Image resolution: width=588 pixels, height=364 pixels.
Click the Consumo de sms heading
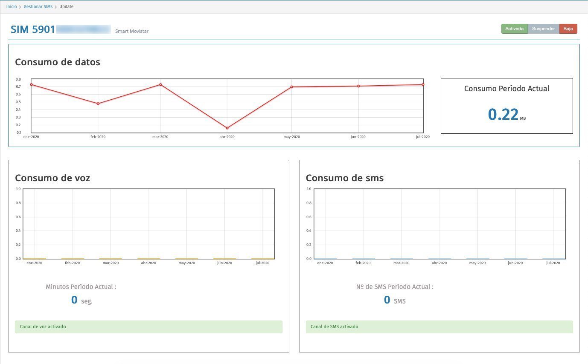click(345, 178)
